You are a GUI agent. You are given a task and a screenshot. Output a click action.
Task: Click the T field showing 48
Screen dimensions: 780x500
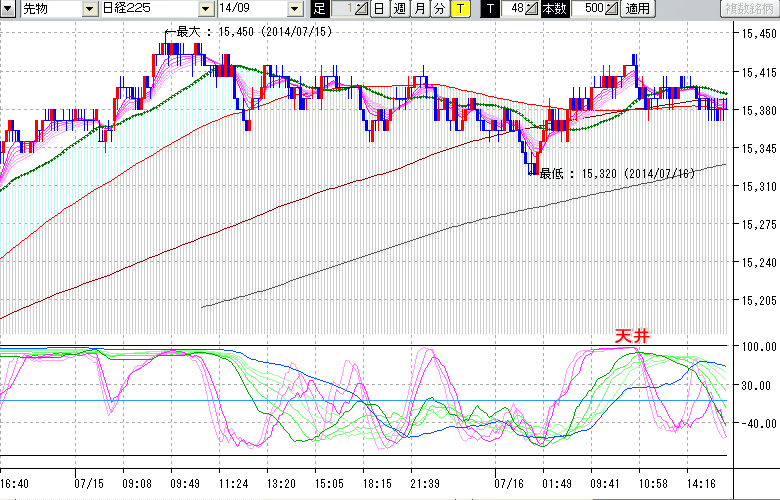(514, 9)
